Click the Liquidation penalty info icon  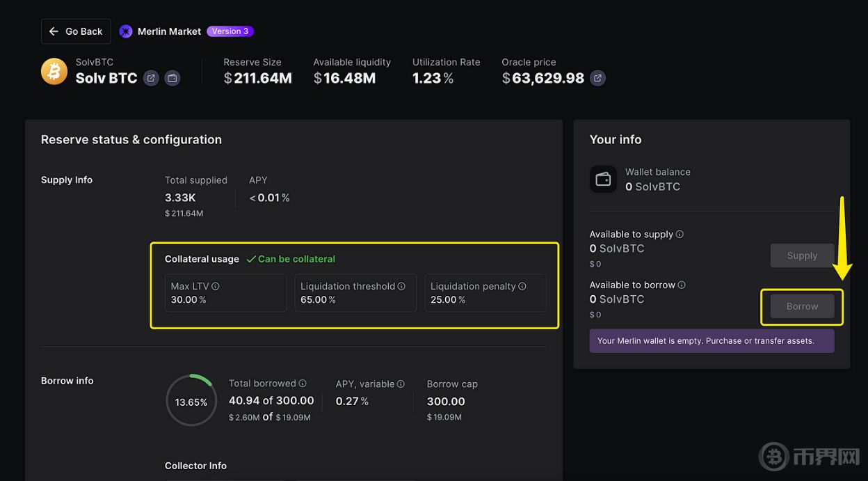click(x=522, y=285)
